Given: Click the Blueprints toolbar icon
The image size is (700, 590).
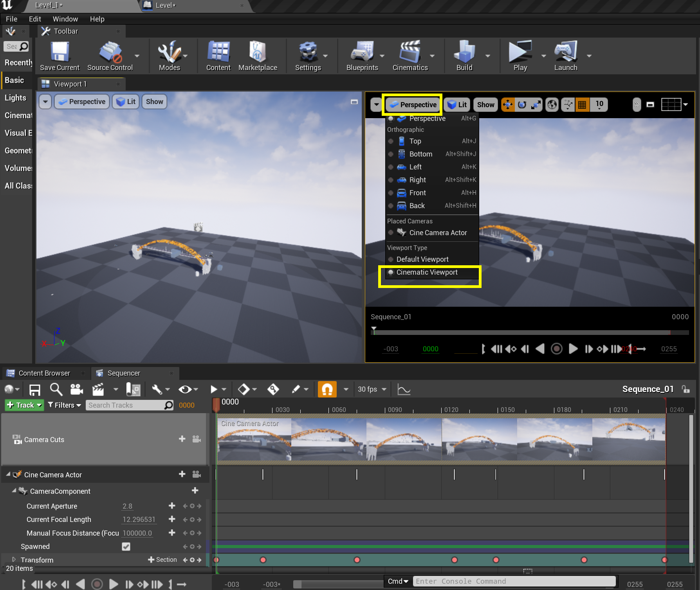Looking at the screenshot, I should click(x=362, y=56).
